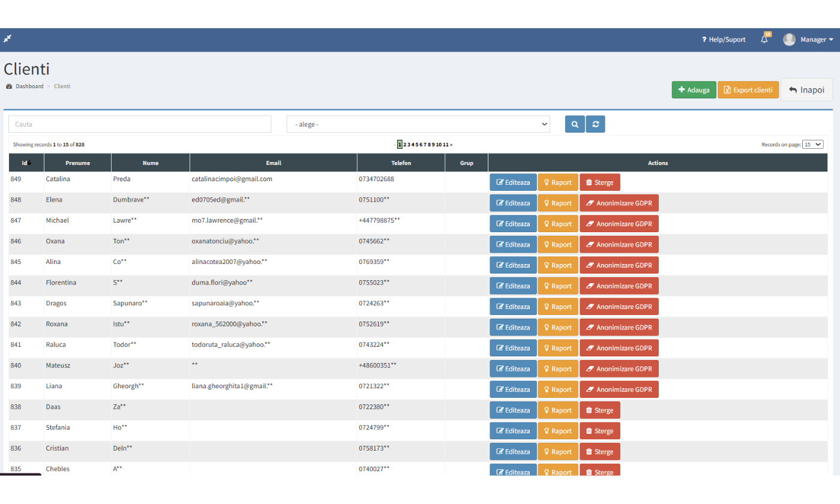Click the Manager avatar picture
This screenshot has width=840, height=504.
789,40
